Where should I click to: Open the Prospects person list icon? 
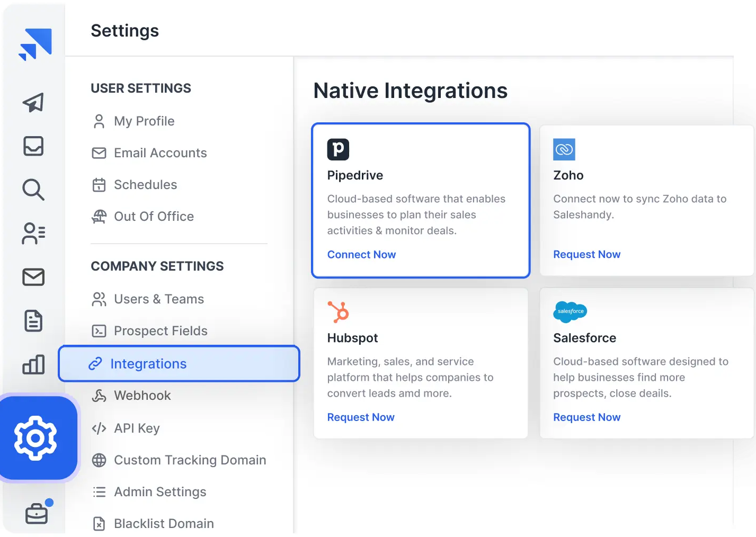(x=33, y=233)
